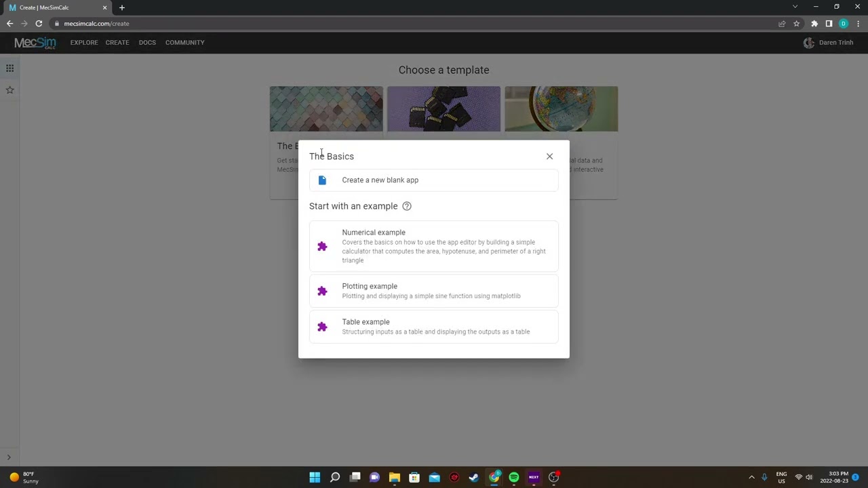Click puzzle icon of Plotting example

(322, 291)
